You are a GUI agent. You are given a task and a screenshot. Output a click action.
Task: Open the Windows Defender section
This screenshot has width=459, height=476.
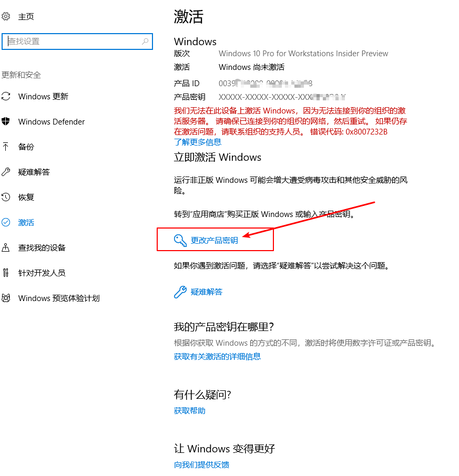click(52, 121)
